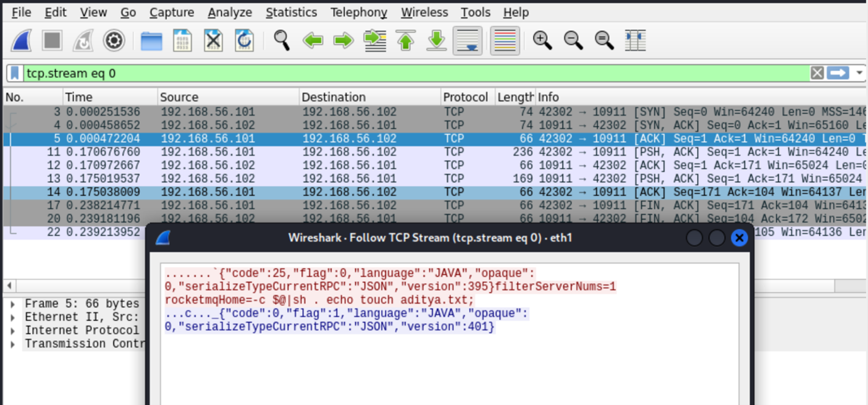This screenshot has height=405, width=868.
Task: Clear the display filter with X
Action: (x=817, y=74)
